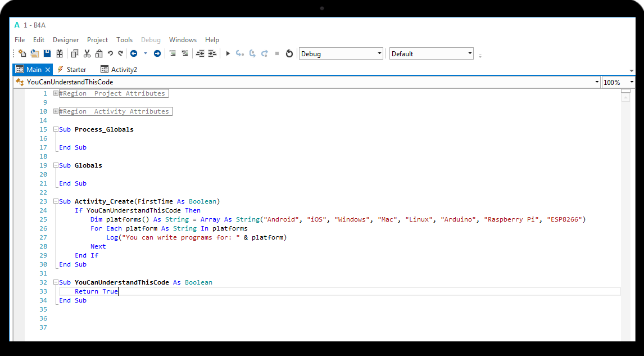644x356 pixels.
Task: Click the split editor handle above the scrollbar
Action: [x=625, y=91]
